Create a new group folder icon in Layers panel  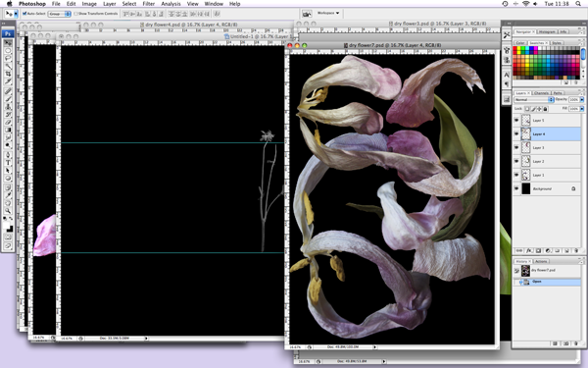tap(558, 250)
